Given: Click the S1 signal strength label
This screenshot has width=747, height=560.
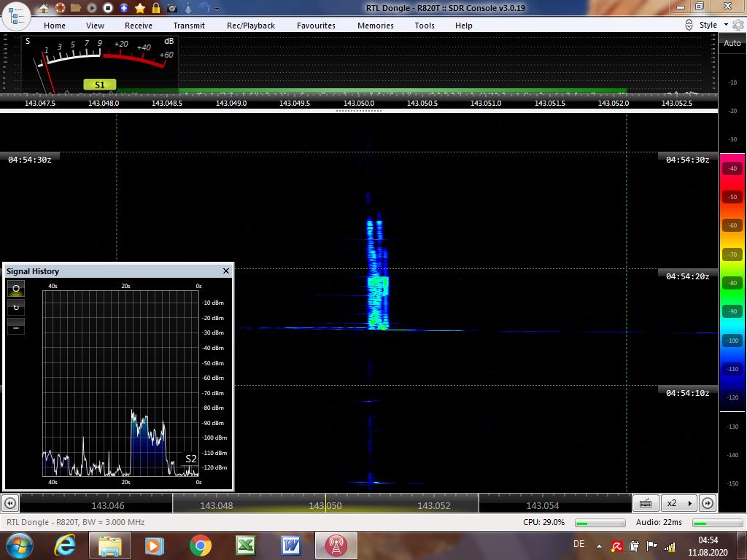Looking at the screenshot, I should [99, 85].
